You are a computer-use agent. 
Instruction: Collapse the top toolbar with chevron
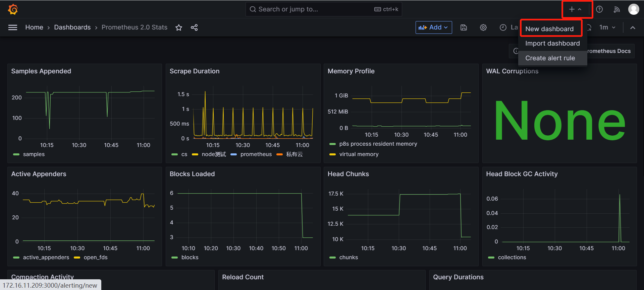click(x=633, y=27)
